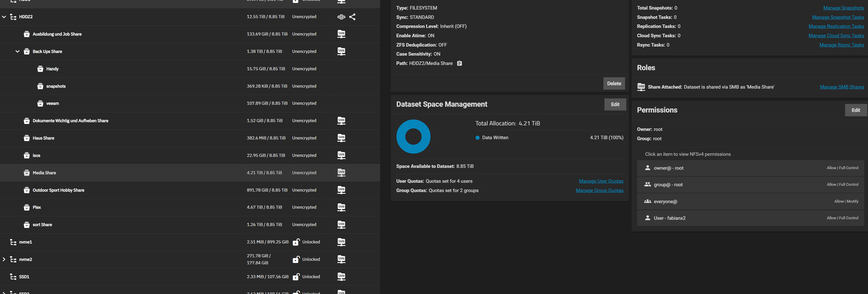Select the isos dataset
The height and width of the screenshot is (294, 868).
click(190, 155)
